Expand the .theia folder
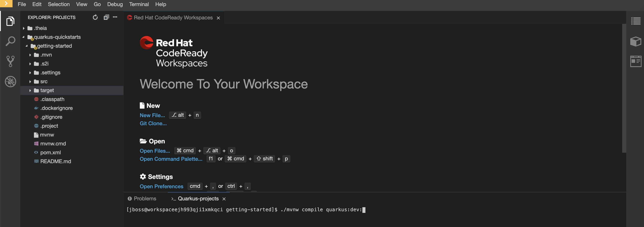The width and height of the screenshot is (644, 227). click(x=24, y=28)
